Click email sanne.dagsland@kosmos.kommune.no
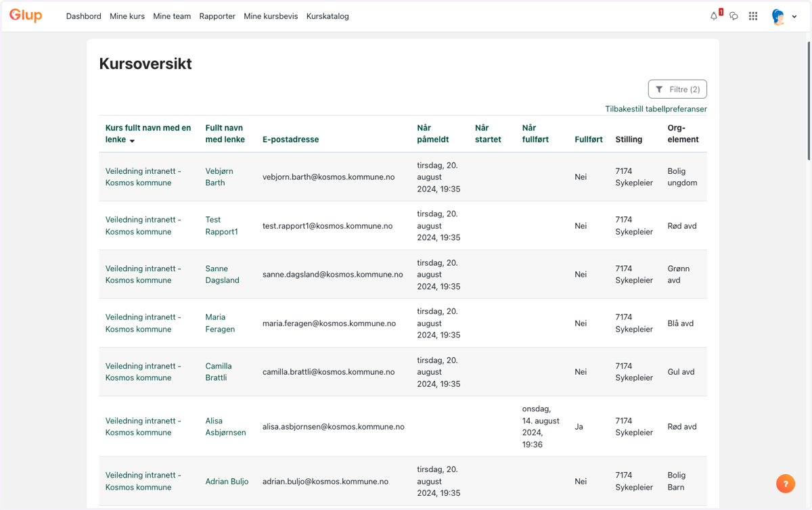Screen dimensions: 812x510 pos(332,275)
